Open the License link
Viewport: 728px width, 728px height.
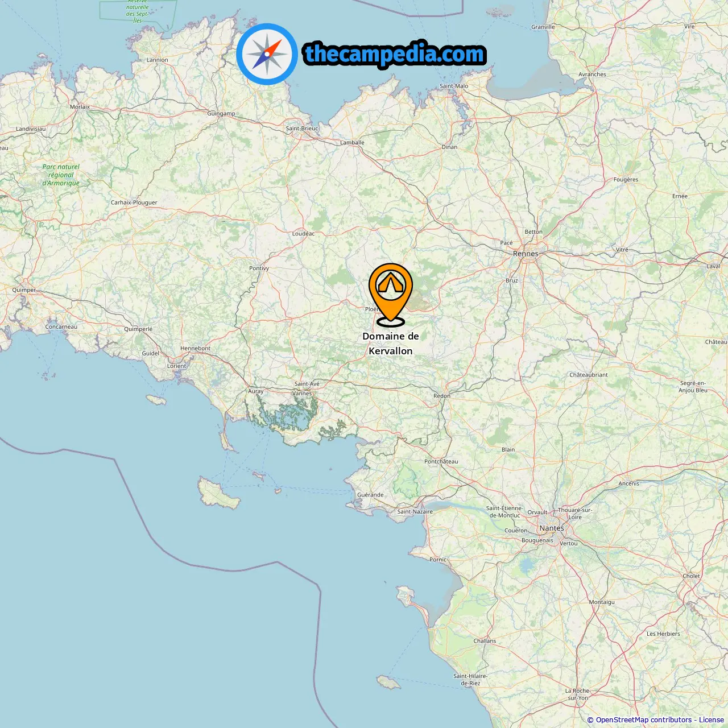pyautogui.click(x=712, y=720)
